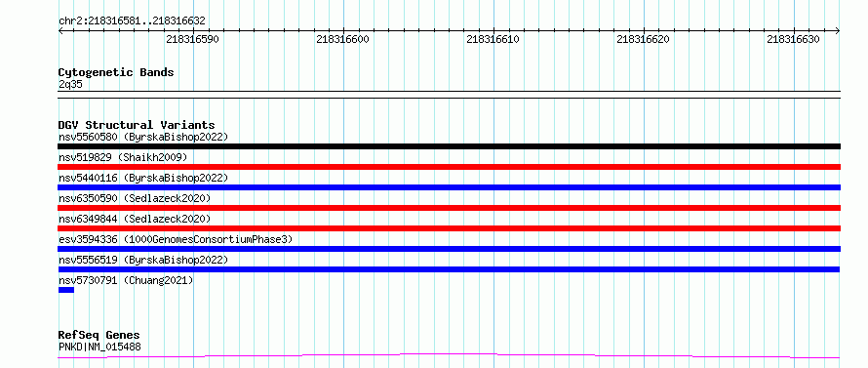Click ruler tick label 218316610
Image resolution: width=868 pixels, height=368 pixels.
coord(493,39)
